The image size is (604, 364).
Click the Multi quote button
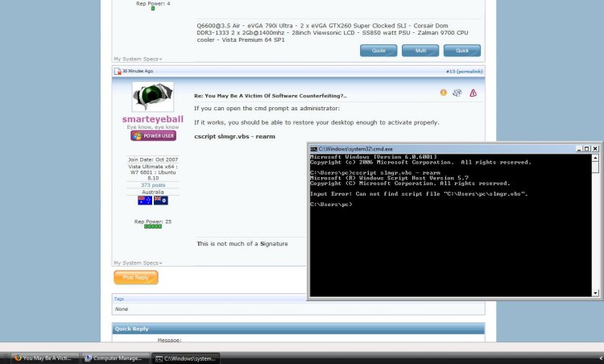click(420, 51)
